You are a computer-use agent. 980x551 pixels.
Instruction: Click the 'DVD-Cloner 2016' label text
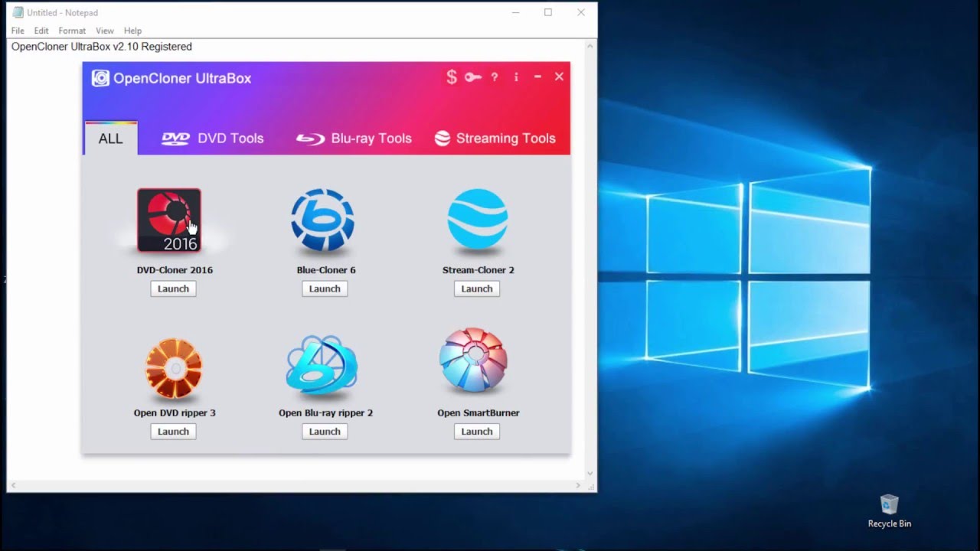(175, 270)
